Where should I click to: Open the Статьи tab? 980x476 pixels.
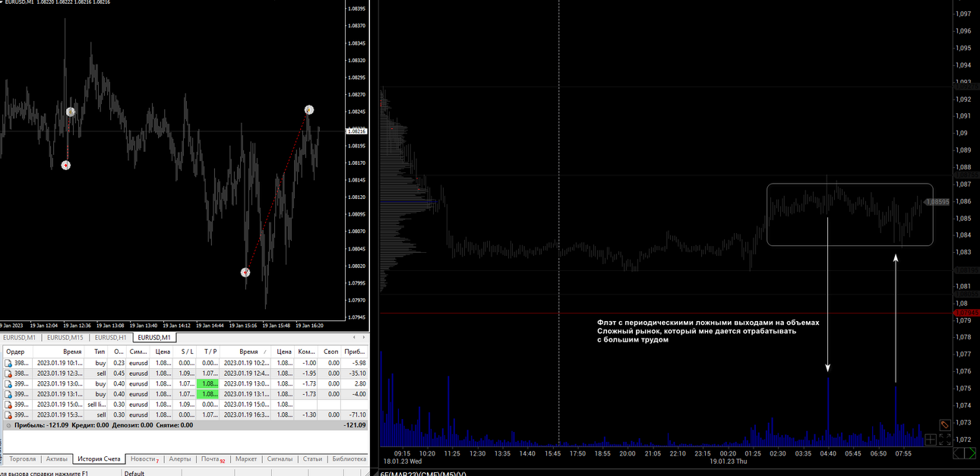pyautogui.click(x=312, y=459)
